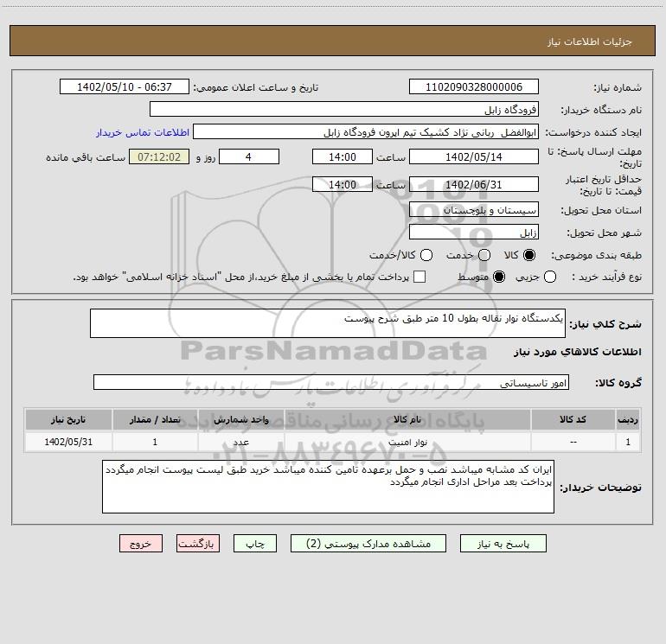Click the شرح کلی نیاز description box
Image resolution: width=666 pixels, height=644 pixels.
(328, 323)
